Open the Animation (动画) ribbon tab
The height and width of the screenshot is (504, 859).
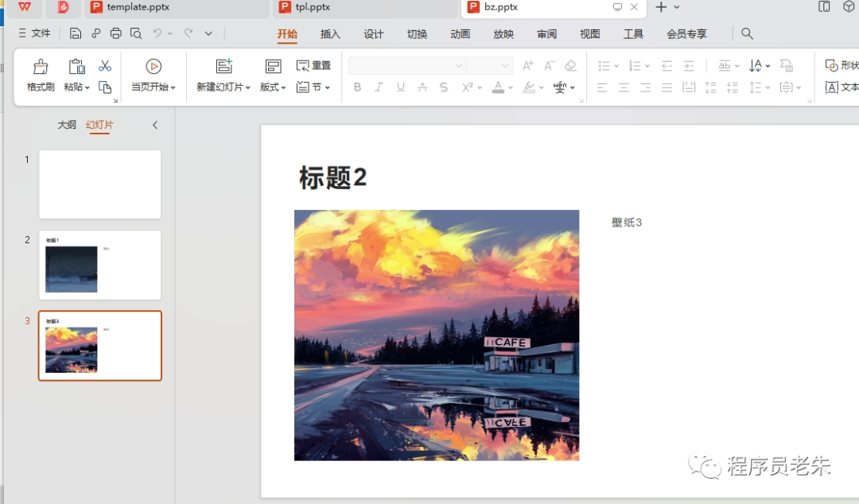click(461, 34)
